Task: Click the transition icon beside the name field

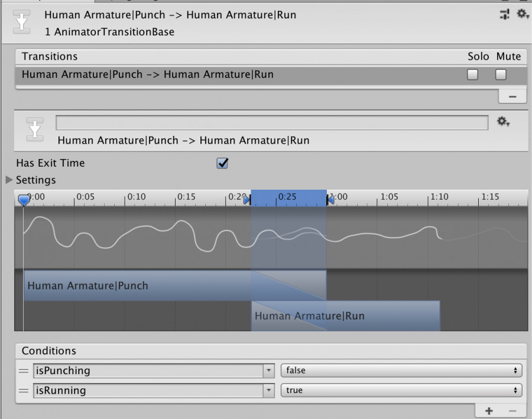Action: coord(35,129)
